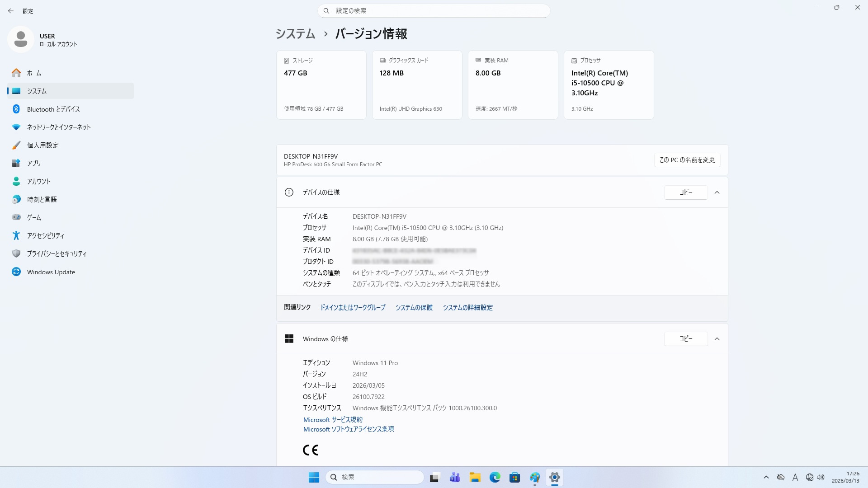Click the back arrow in Settings header
Viewport: 868px width, 488px height.
coord(11,11)
